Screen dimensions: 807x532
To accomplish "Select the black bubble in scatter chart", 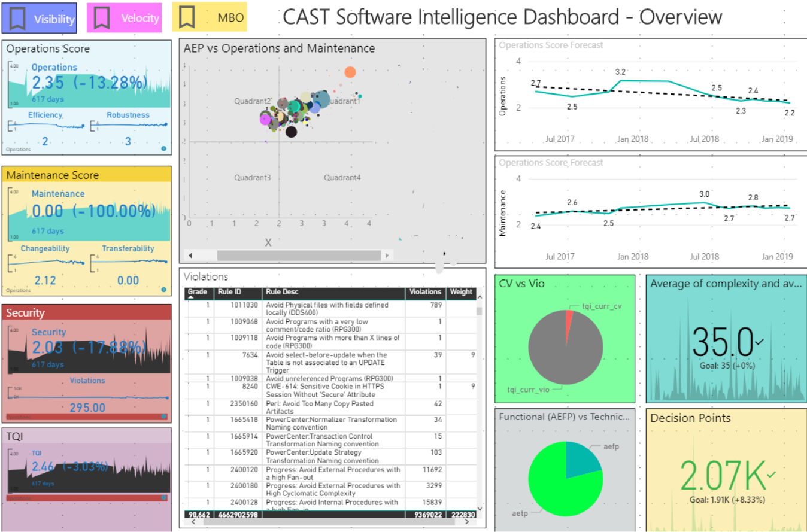I will pos(291,132).
